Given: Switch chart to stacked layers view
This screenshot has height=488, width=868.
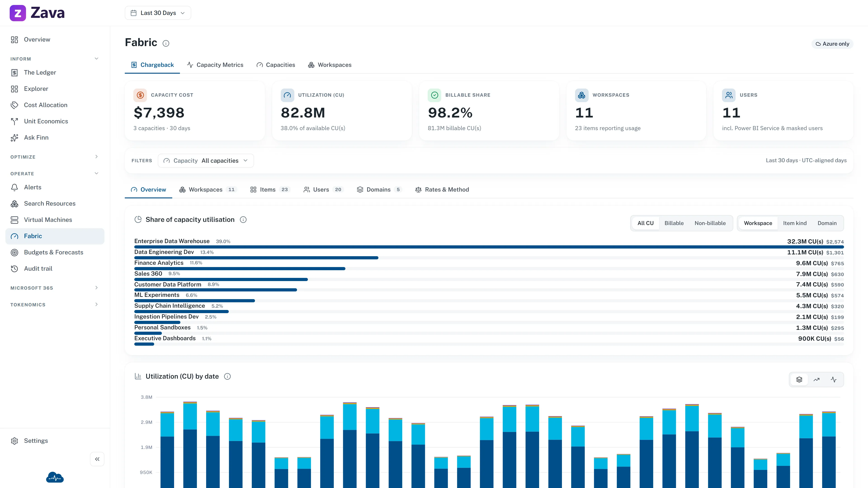Looking at the screenshot, I should [x=799, y=380].
